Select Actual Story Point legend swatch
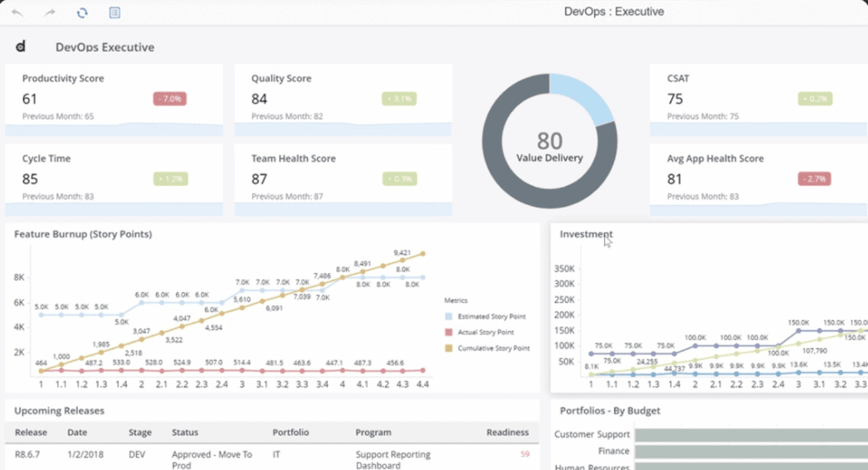 [x=449, y=332]
